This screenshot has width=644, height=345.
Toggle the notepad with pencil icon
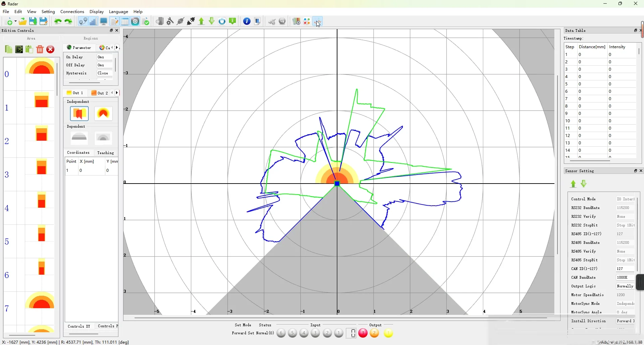click(x=114, y=21)
